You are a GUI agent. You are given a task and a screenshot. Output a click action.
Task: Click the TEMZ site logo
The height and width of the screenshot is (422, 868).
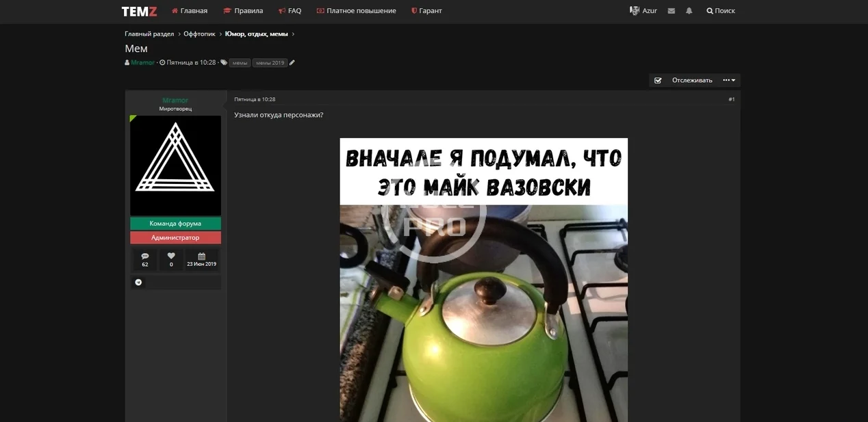click(x=139, y=11)
